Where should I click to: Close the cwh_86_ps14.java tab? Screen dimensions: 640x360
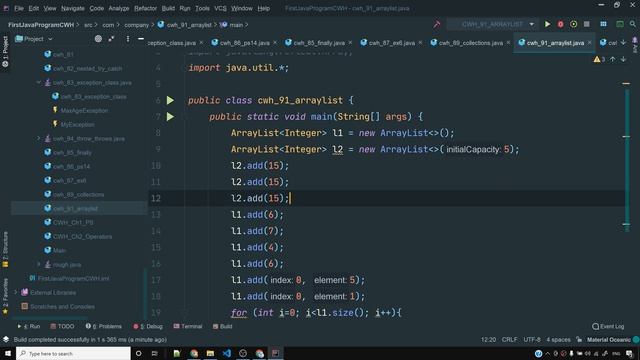(x=275, y=42)
